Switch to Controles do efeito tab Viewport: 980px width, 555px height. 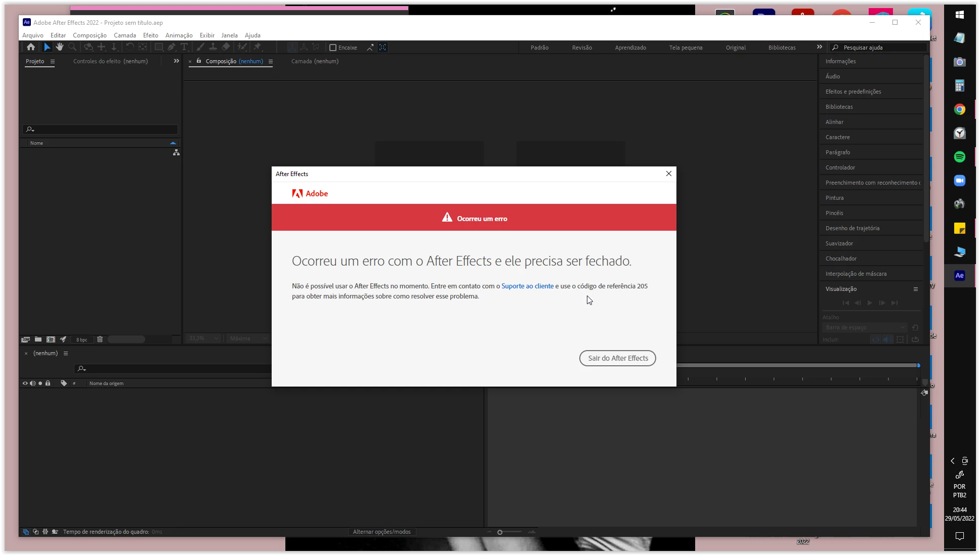[x=110, y=61]
